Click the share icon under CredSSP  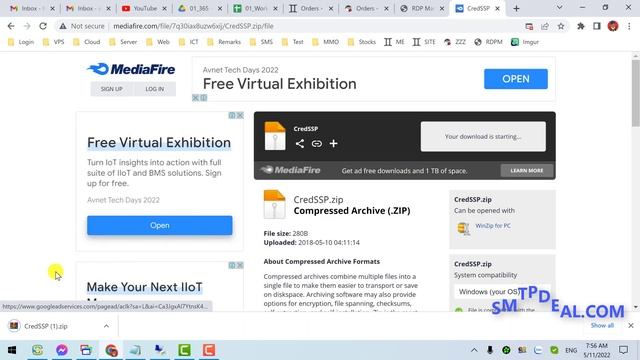point(300,143)
